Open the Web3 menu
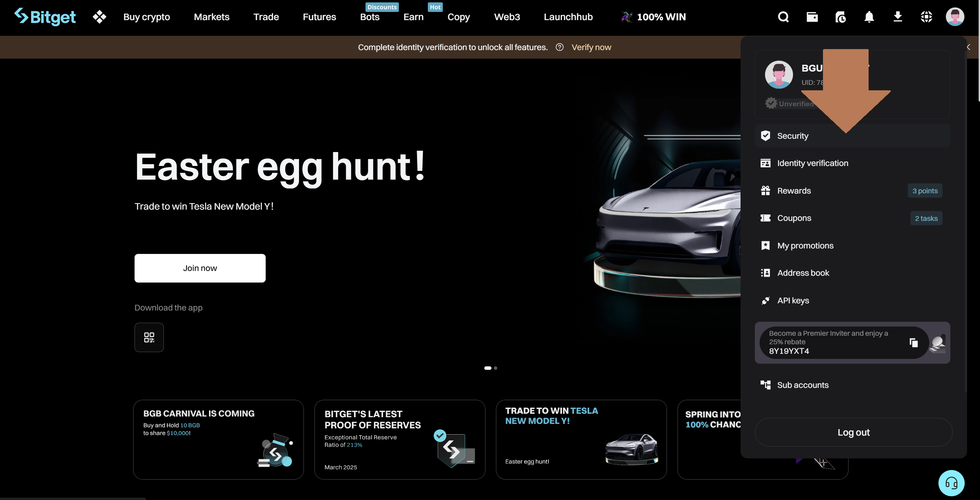 (507, 17)
